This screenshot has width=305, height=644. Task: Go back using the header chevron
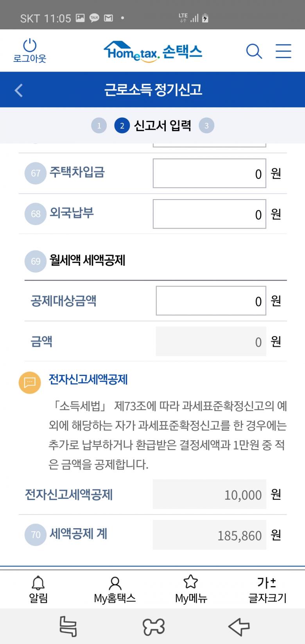18,90
